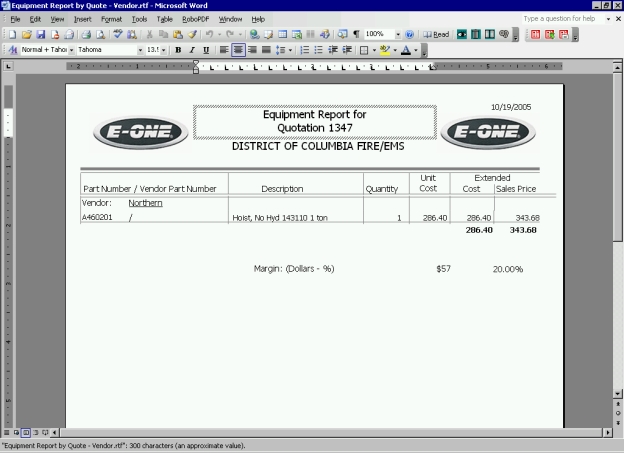Screen dimensions: 624x453
Task: Create a new blank document
Action: pyautogui.click(x=12, y=35)
